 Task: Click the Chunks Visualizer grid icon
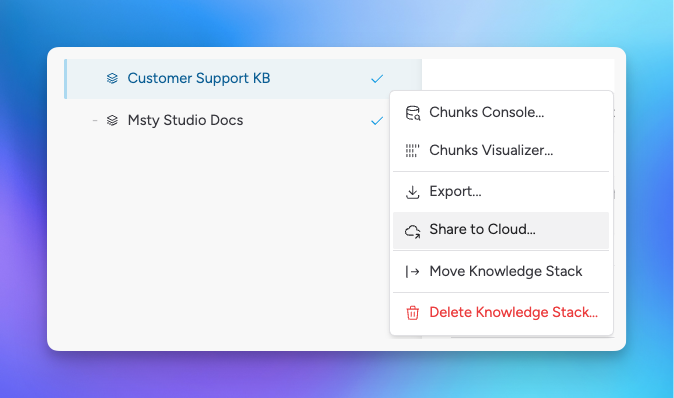pyautogui.click(x=413, y=150)
